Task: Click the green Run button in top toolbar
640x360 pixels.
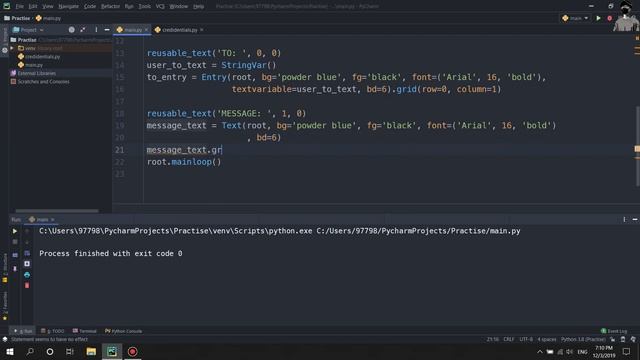Action: pyautogui.click(x=598, y=18)
